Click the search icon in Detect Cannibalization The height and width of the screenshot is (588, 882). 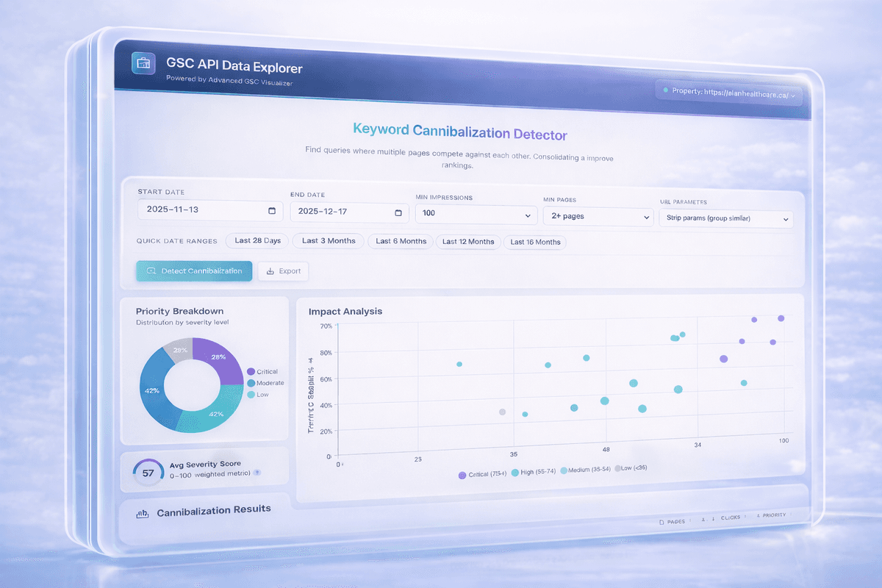151,271
